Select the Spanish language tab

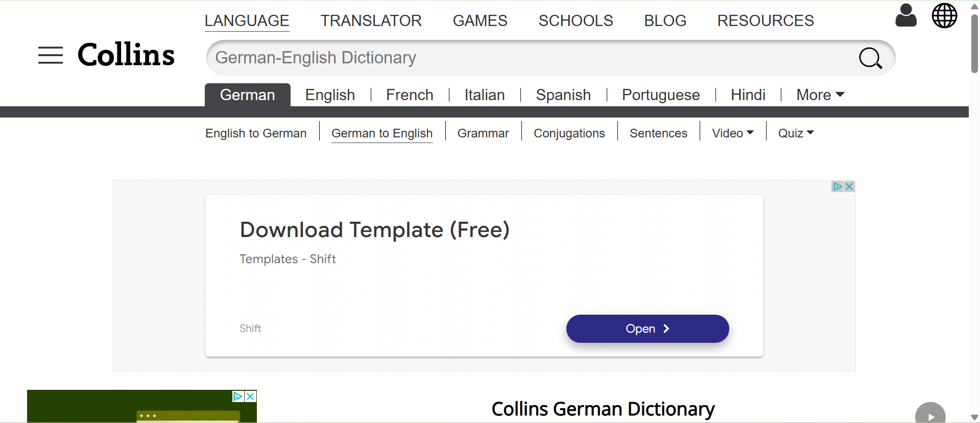pyautogui.click(x=563, y=95)
